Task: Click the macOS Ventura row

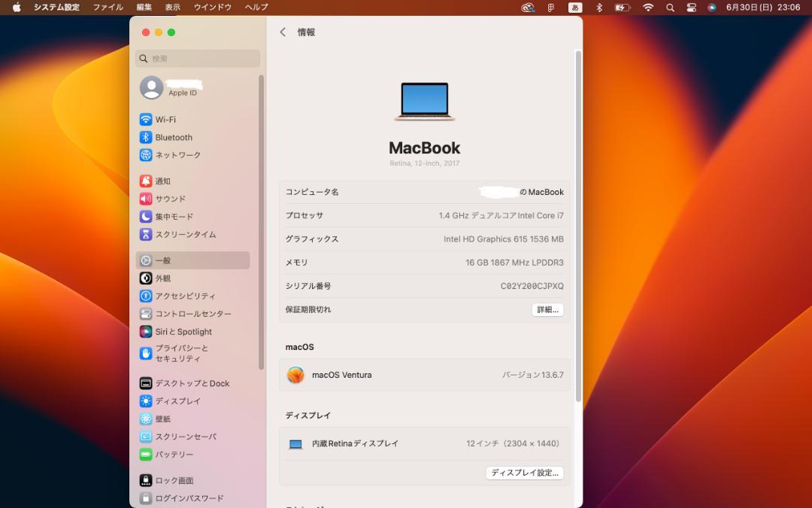Action: click(x=424, y=375)
